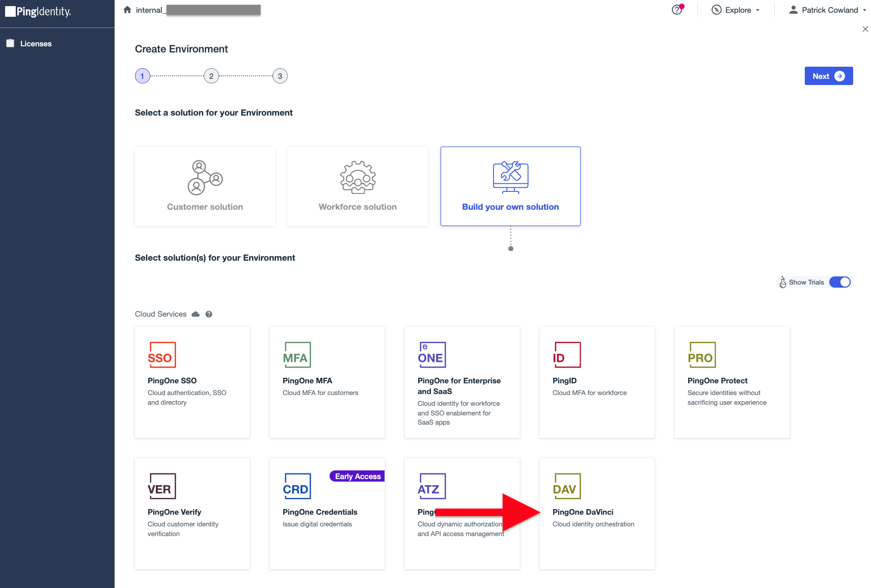Select step 3 in wizard
Image resolution: width=871 pixels, height=588 pixels.
tap(280, 76)
